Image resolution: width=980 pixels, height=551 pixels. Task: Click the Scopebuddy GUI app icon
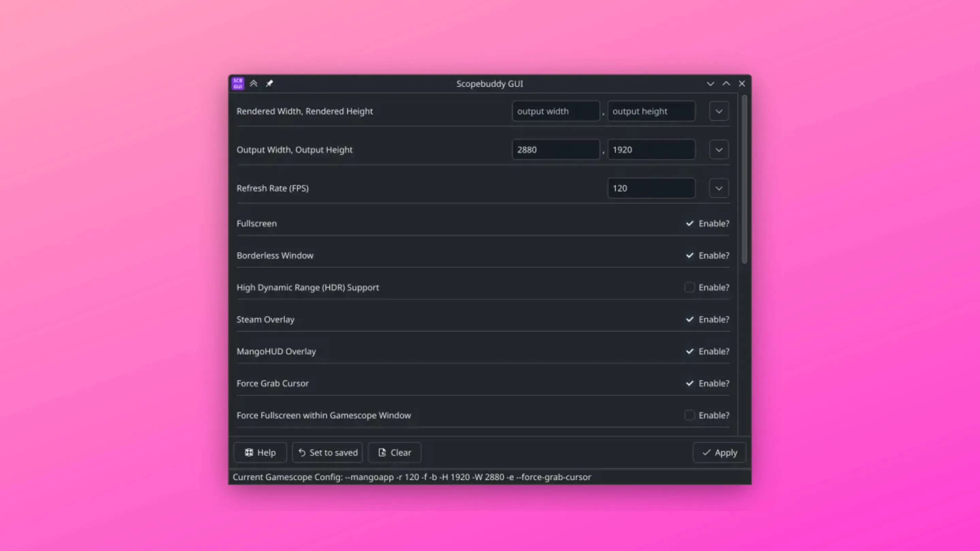[238, 83]
